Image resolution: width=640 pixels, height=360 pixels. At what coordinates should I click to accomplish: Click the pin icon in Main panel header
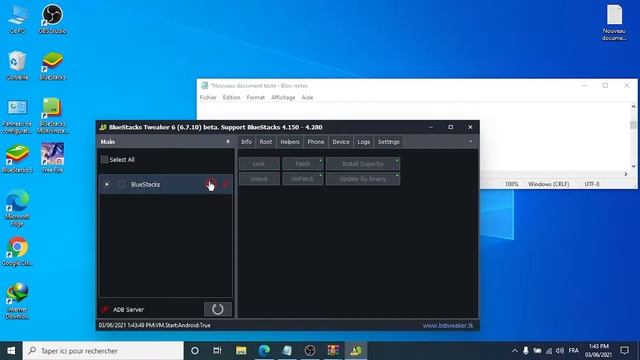[x=228, y=142]
